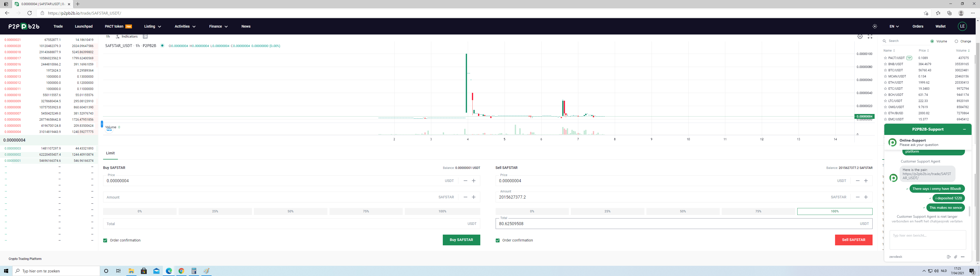This screenshot has width=980, height=276.
Task: Open the chart templates icon next to Indicators
Action: (x=145, y=37)
